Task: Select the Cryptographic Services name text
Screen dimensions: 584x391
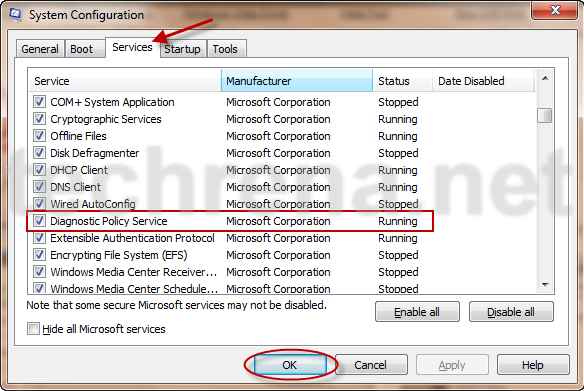Action: coord(106,119)
